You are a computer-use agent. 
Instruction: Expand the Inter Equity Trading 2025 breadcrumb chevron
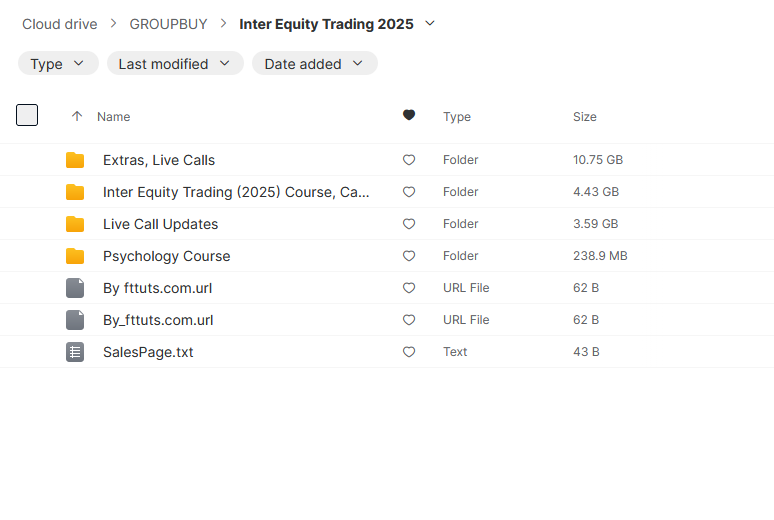pos(430,23)
